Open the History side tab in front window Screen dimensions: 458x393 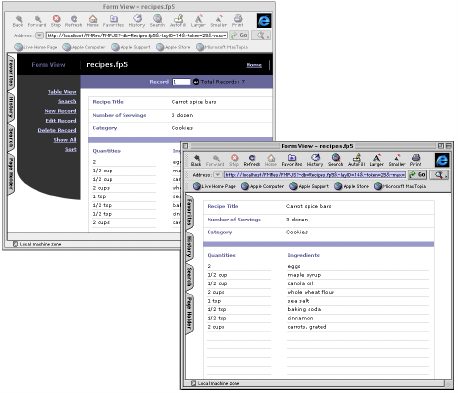point(189,247)
